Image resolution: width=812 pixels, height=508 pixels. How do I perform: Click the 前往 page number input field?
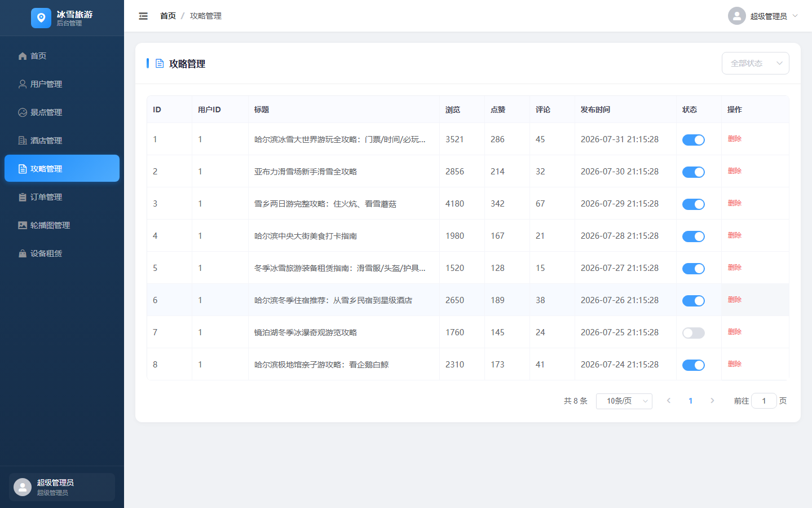(x=764, y=401)
